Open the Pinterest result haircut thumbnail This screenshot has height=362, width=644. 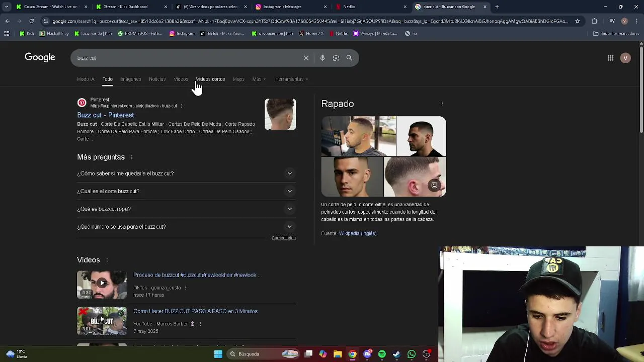coord(280,114)
